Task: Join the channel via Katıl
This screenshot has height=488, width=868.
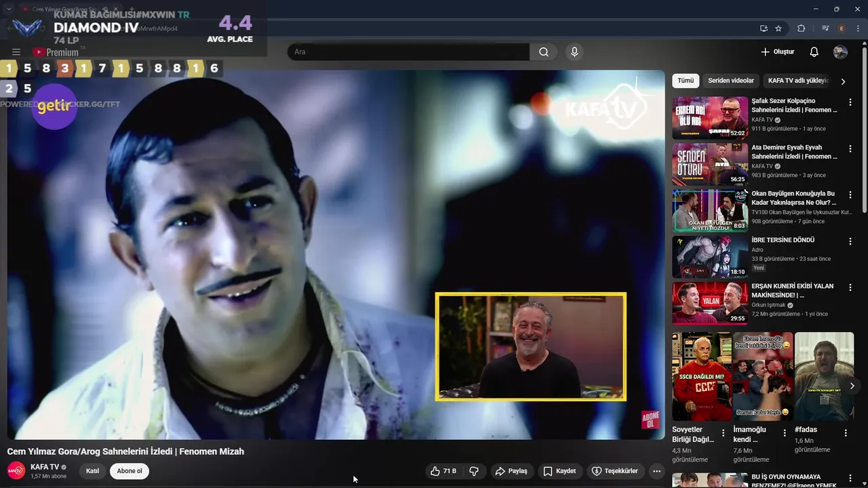Action: tap(93, 471)
